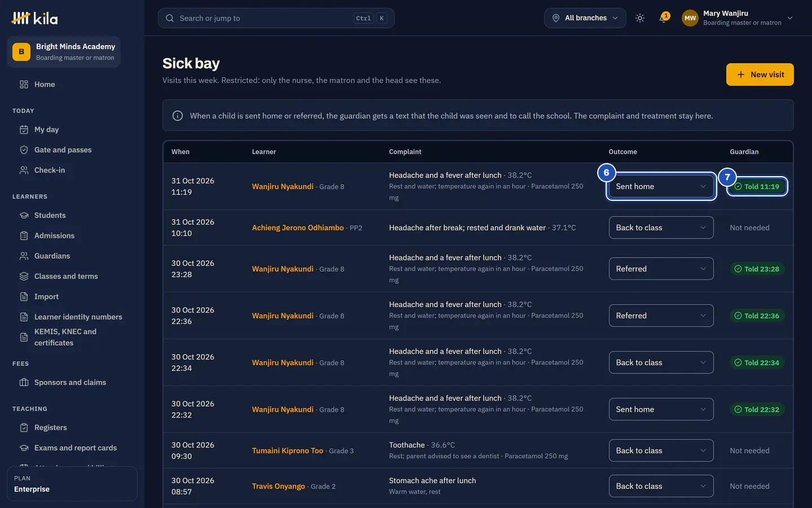Expand the Mary Wanjiru account menu chevron

(790, 18)
